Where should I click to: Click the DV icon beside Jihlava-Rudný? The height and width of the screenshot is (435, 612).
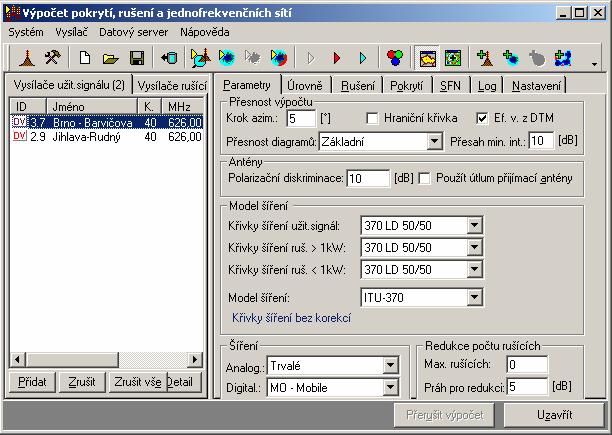20,136
